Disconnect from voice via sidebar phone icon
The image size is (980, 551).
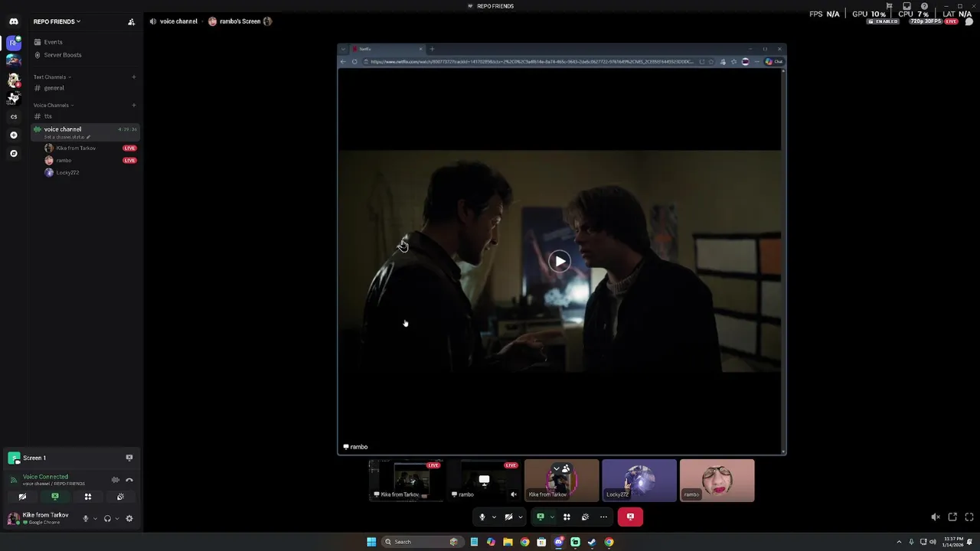coord(129,480)
